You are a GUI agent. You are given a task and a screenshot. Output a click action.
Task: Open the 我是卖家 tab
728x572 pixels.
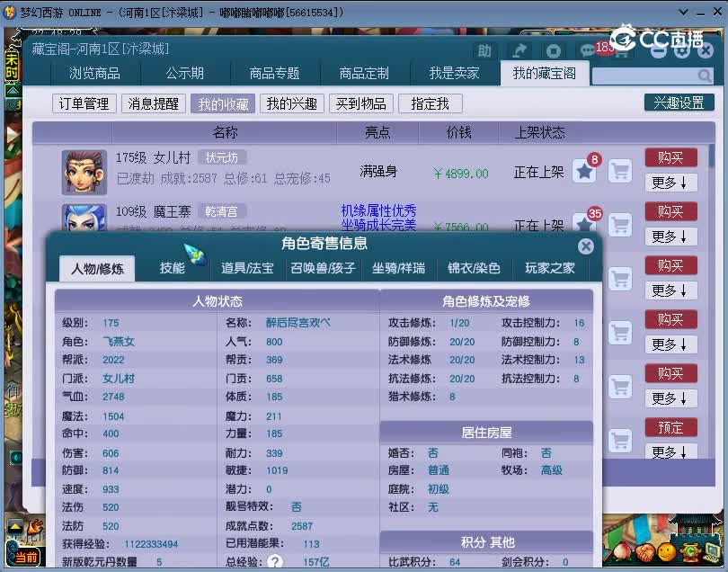pos(454,74)
